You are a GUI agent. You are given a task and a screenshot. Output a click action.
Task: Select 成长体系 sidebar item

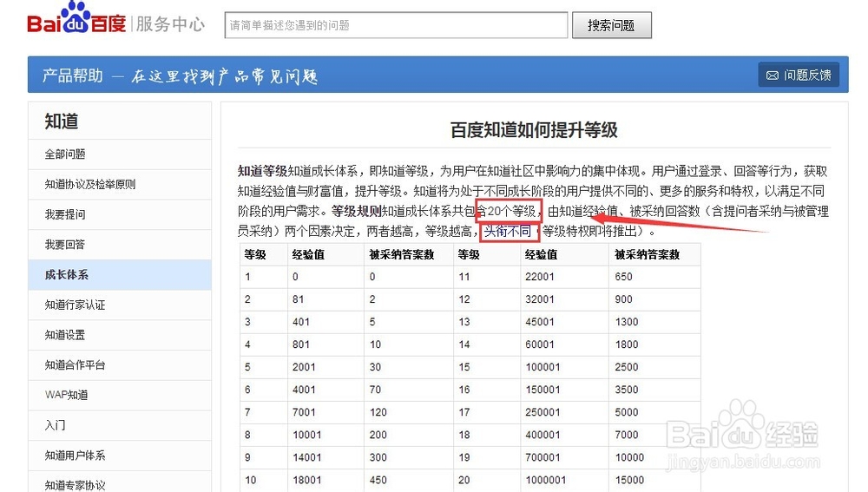[x=120, y=275]
